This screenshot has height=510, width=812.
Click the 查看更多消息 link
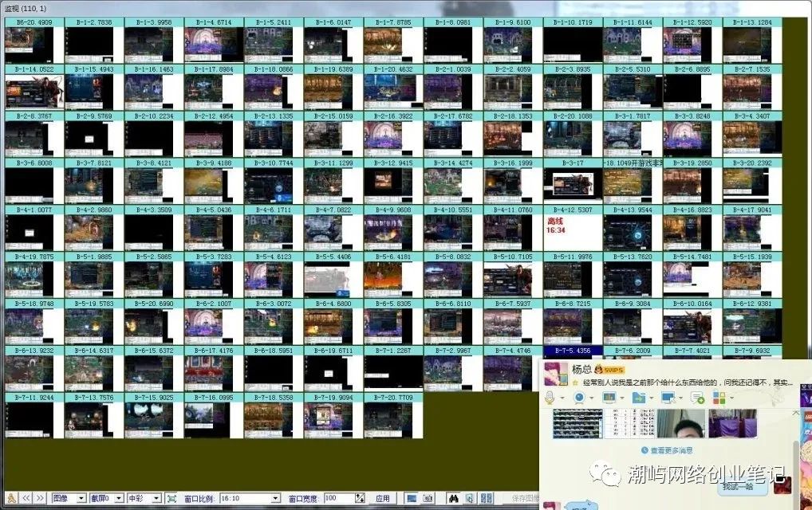pyautogui.click(x=666, y=450)
